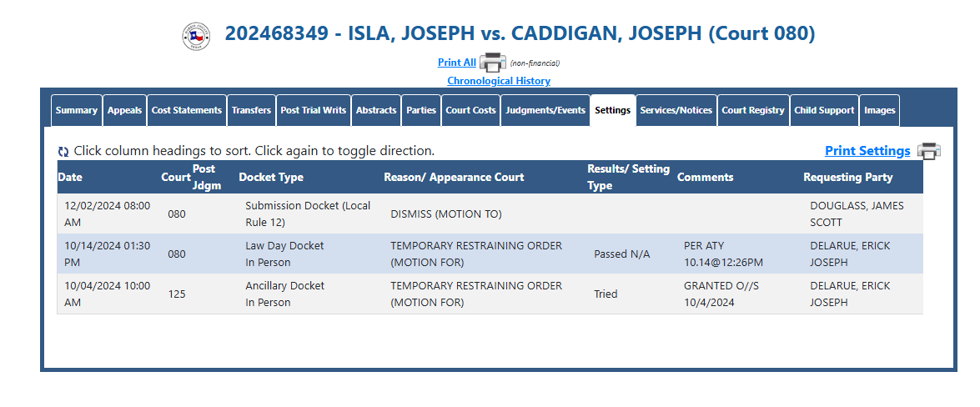Click the refresh arrows icon above the table

[63, 151]
